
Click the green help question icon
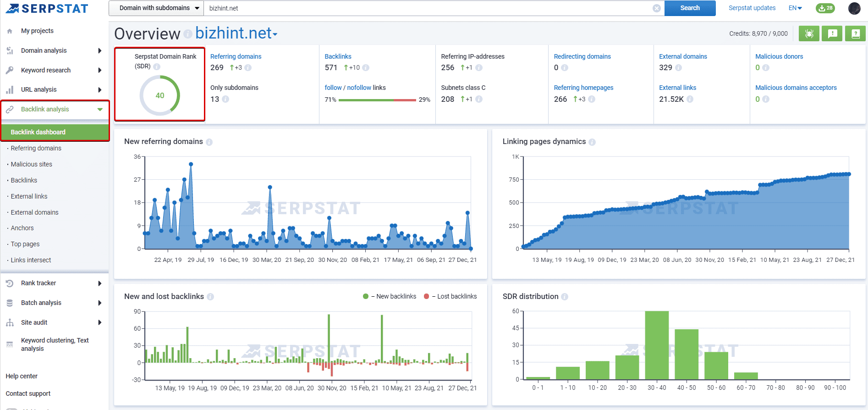click(855, 33)
